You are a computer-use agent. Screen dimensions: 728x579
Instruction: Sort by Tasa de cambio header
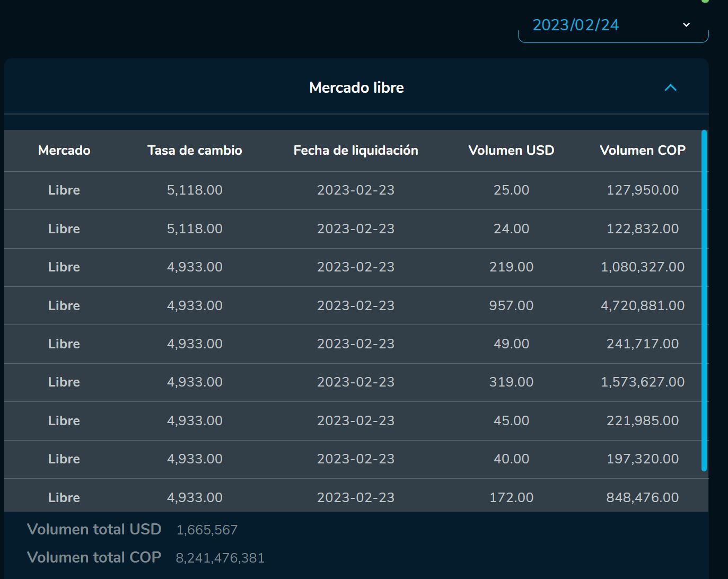click(195, 151)
